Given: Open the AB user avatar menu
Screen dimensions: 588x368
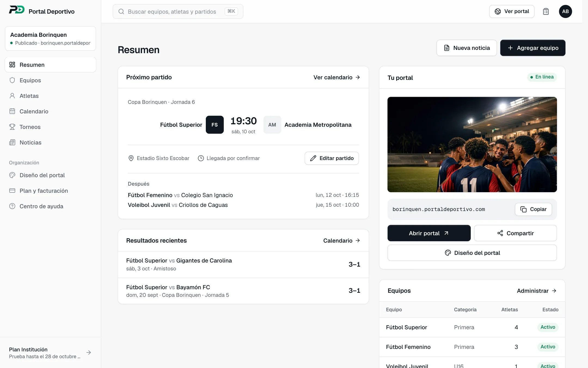Looking at the screenshot, I should (565, 11).
